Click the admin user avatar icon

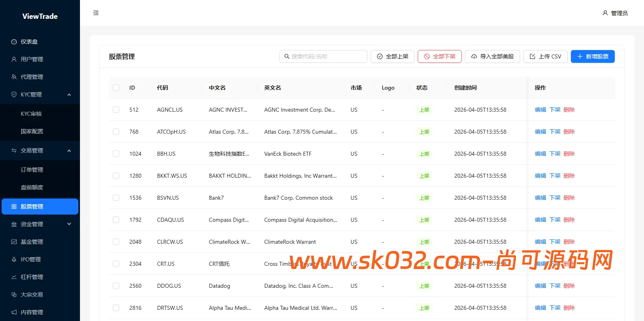click(x=605, y=13)
